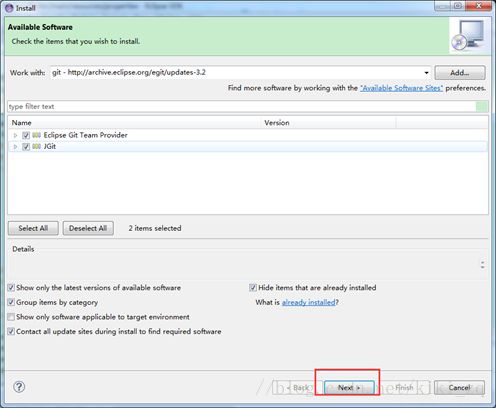The image size is (496, 408).
Task: Open the already installed link
Action: coord(309,302)
